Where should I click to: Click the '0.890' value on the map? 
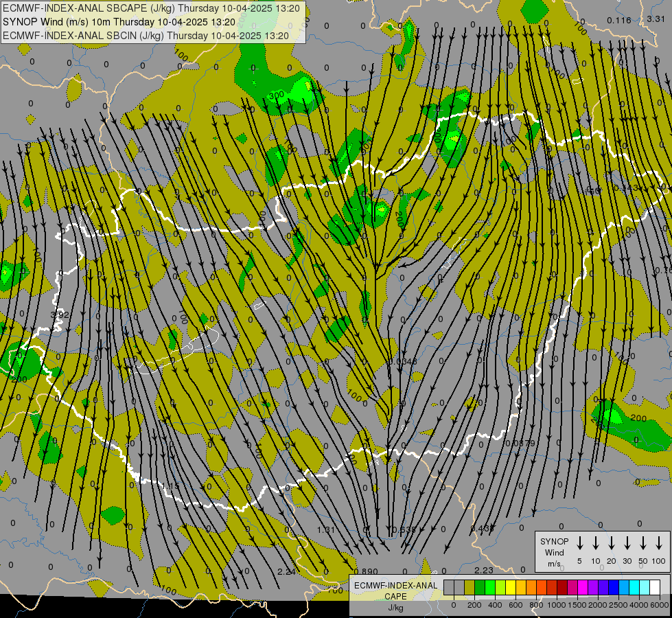[367, 572]
